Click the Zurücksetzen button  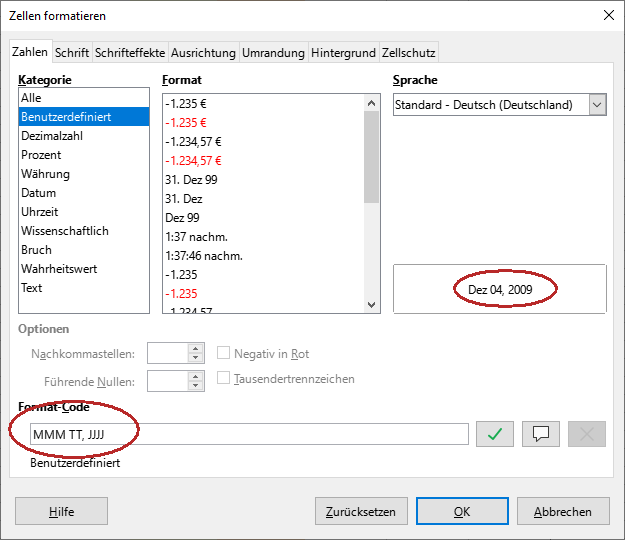(361, 511)
